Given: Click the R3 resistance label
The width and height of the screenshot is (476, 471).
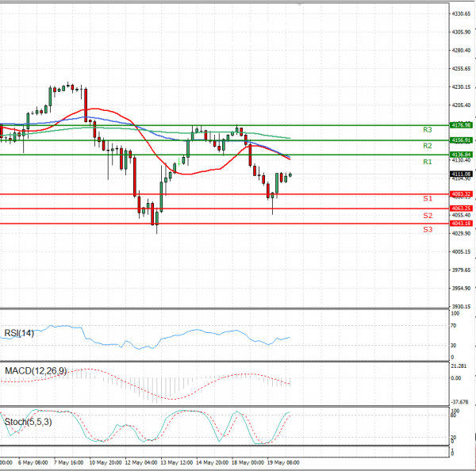Looking at the screenshot, I should [x=427, y=130].
